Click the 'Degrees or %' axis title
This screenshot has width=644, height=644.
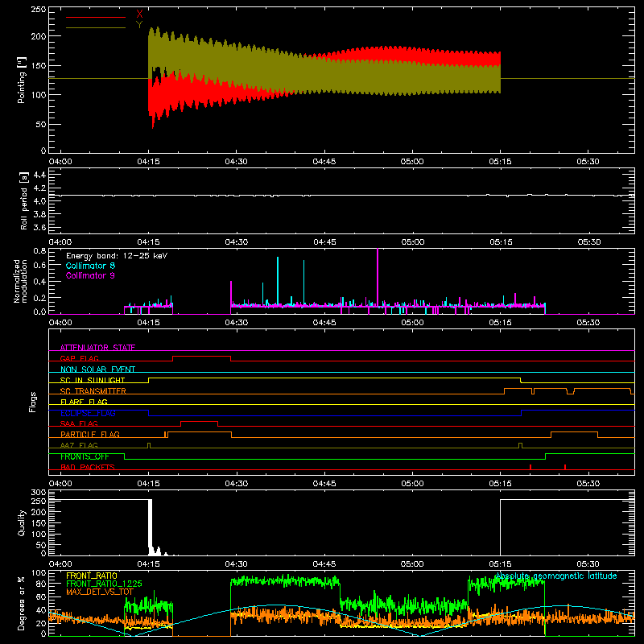click(22, 603)
